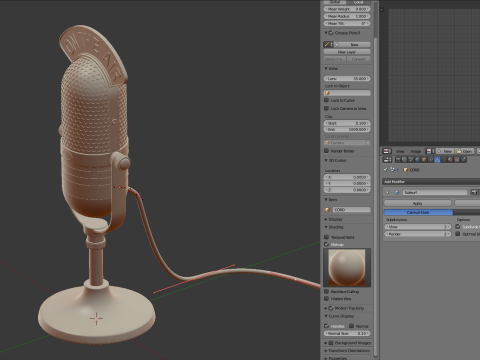Select Catmull-Clark subdivision type

pos(418,212)
